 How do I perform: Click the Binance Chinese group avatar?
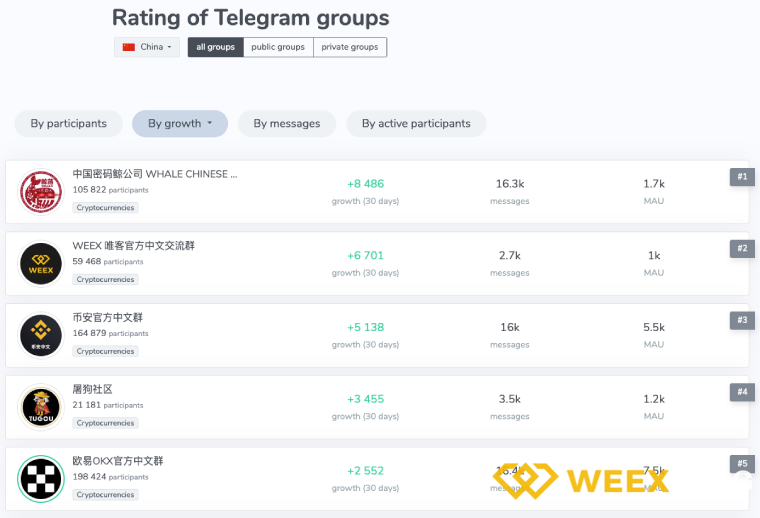[x=41, y=335]
